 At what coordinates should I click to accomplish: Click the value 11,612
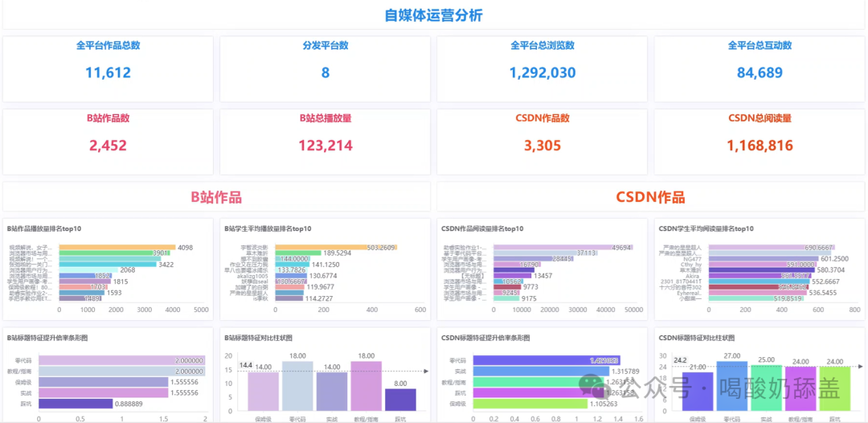pyautogui.click(x=108, y=72)
